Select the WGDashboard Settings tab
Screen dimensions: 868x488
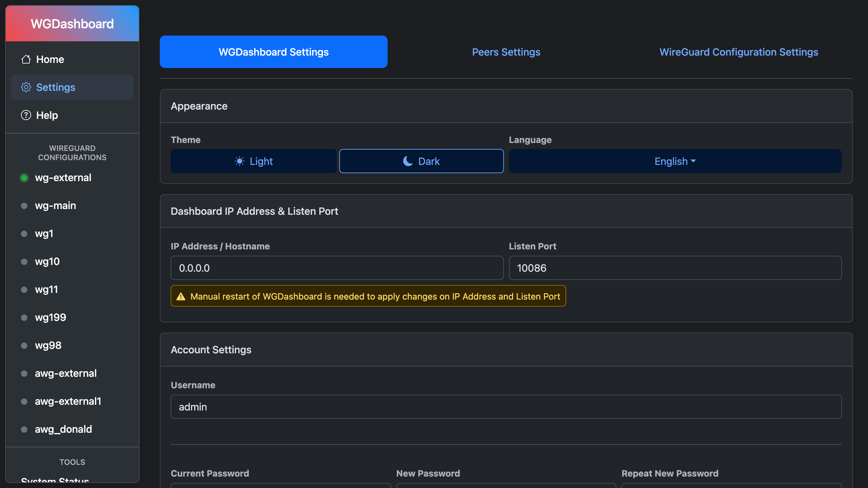274,52
